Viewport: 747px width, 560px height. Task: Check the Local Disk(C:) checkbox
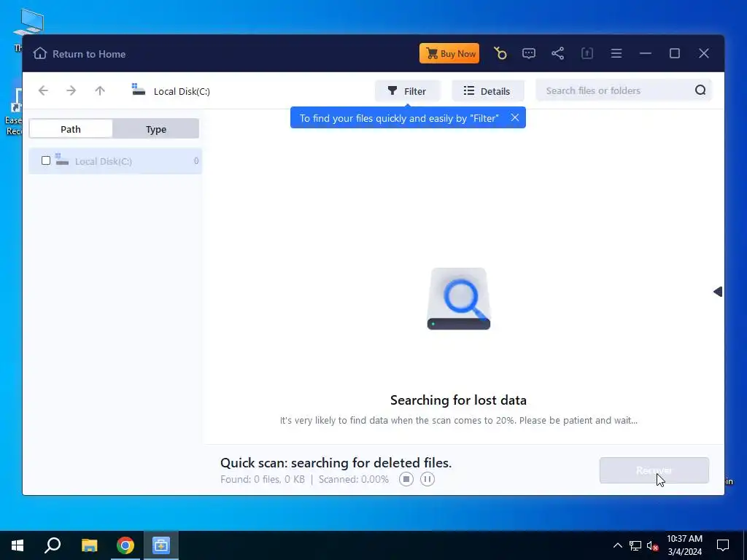[x=46, y=160]
